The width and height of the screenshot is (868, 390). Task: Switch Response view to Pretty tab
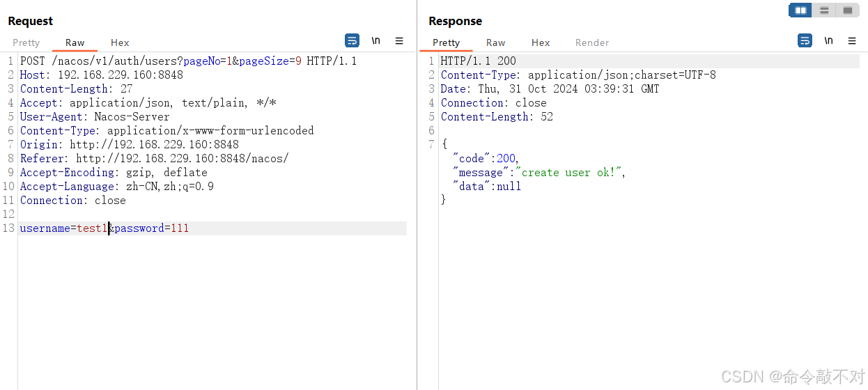[446, 42]
